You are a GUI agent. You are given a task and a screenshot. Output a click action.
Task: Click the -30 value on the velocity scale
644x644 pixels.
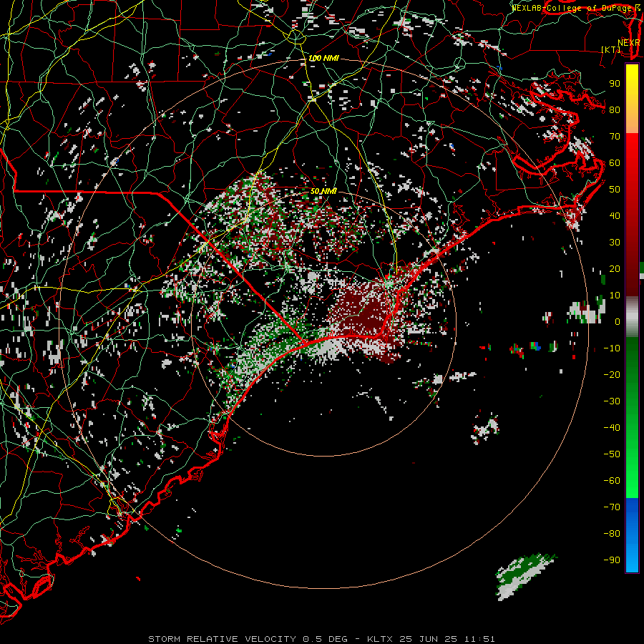coord(612,401)
